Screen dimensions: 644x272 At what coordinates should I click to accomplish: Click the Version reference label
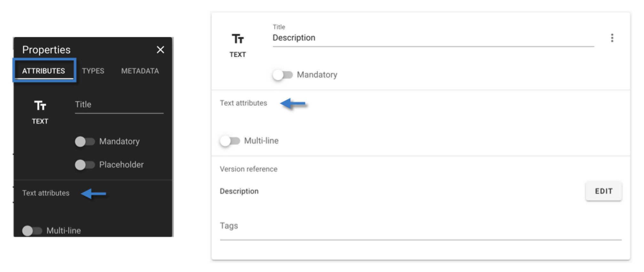click(x=248, y=169)
